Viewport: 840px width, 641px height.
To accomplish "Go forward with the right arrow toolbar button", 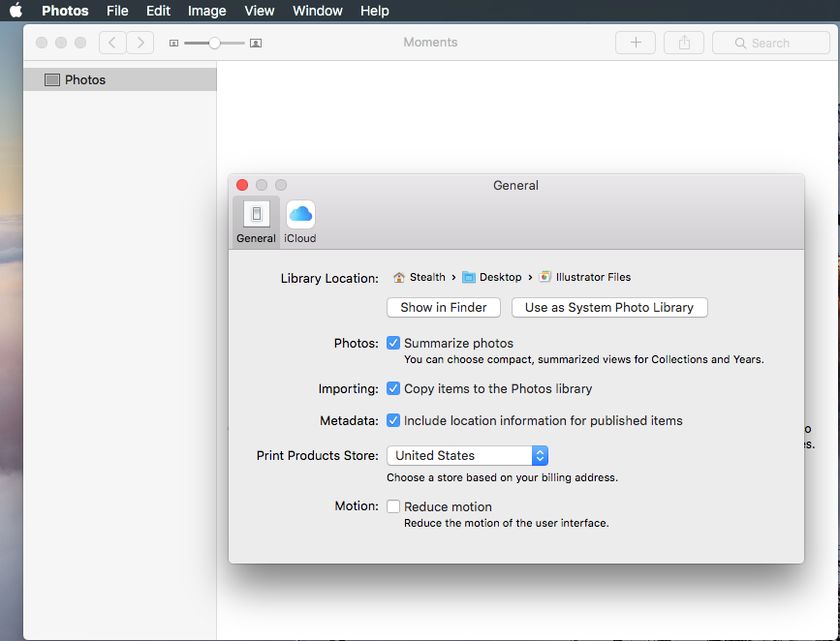I will pos(140,43).
